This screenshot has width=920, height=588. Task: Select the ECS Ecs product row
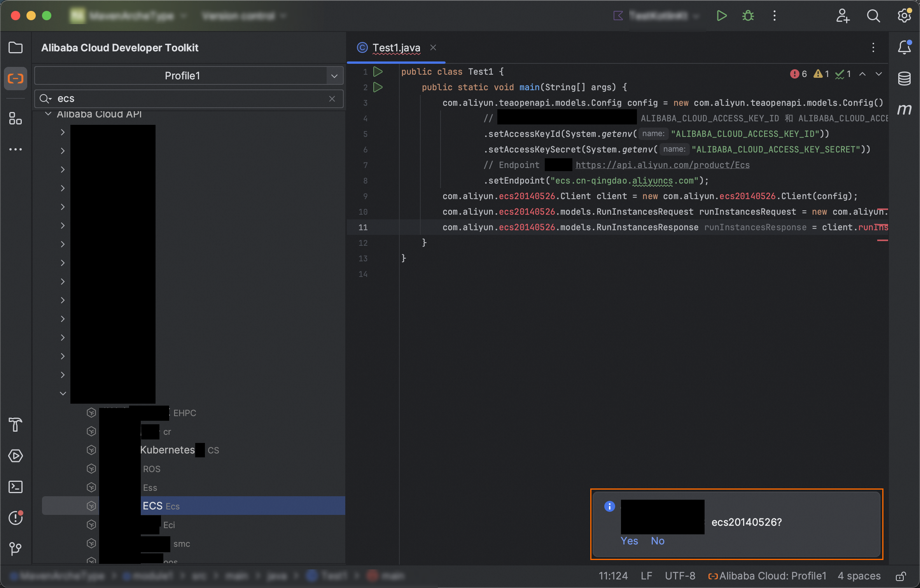193,506
